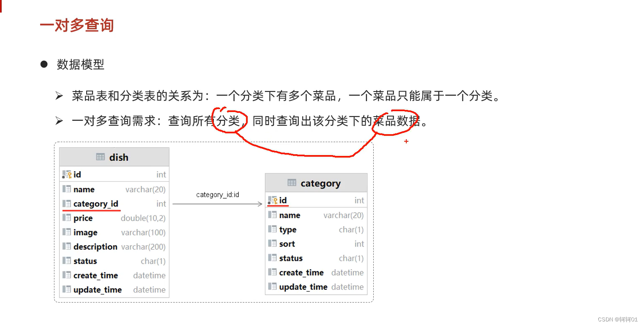Click the id column name in category
The width and height of the screenshot is (644, 326).
pos(283,201)
